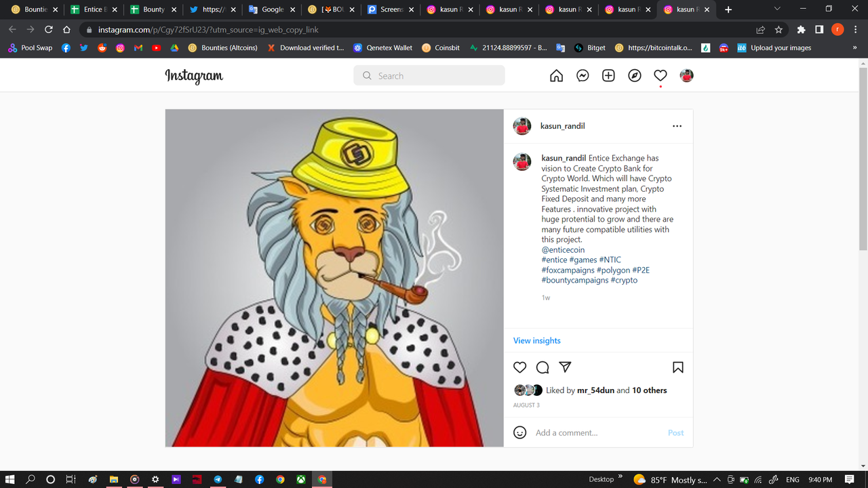Image resolution: width=868 pixels, height=488 pixels.
Task: Expand the bookmarks overflow chevron
Action: click(854, 47)
